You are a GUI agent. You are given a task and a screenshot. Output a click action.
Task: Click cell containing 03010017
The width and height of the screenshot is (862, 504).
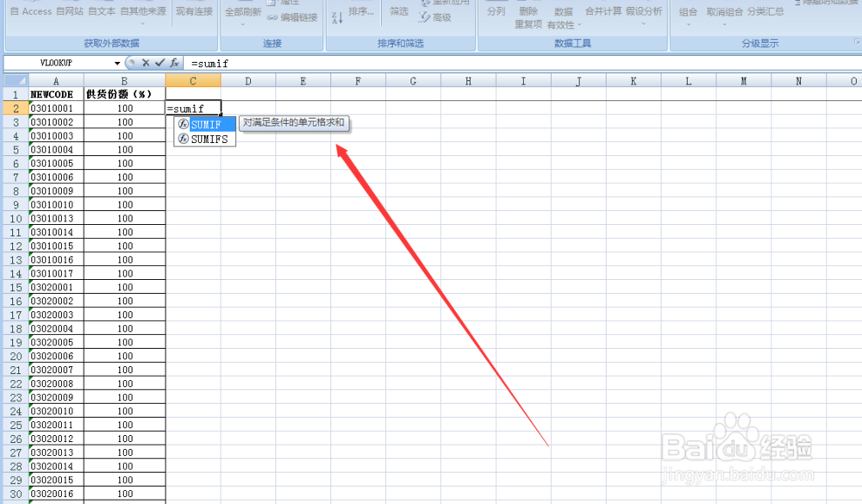56,273
